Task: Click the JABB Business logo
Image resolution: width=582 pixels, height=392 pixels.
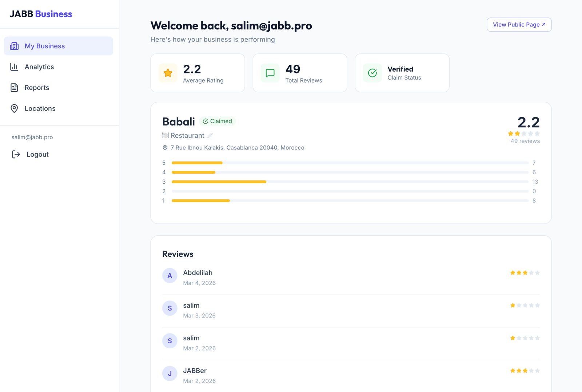Action: click(x=41, y=14)
